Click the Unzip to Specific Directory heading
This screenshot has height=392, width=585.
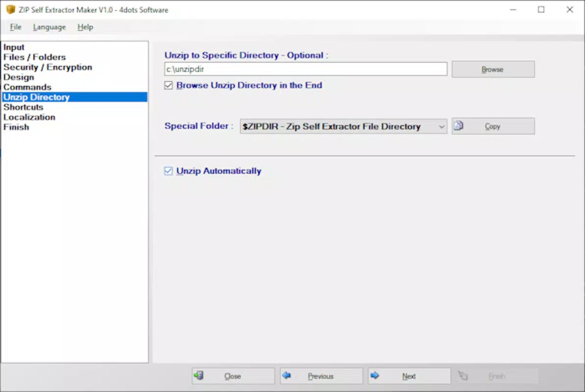coord(246,55)
